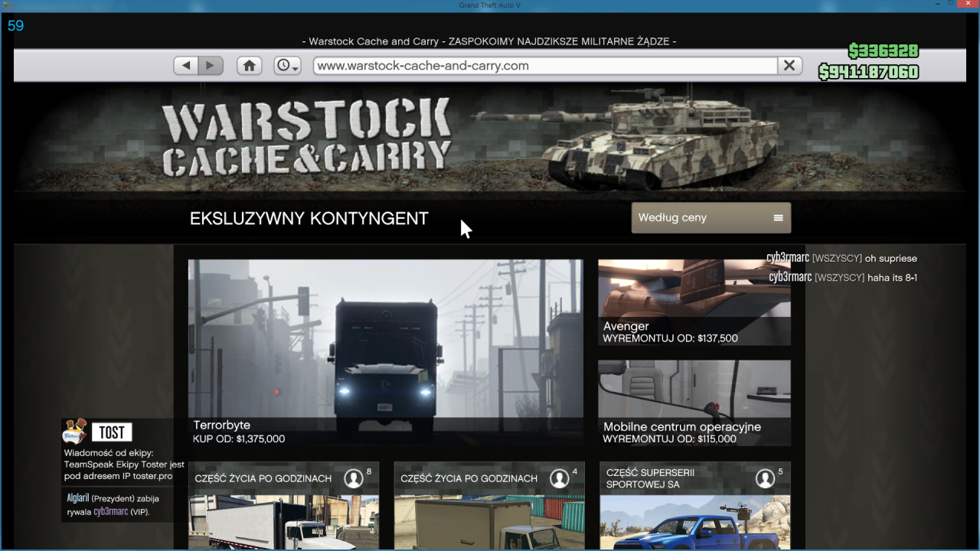Click the TOST crew tag label

112,432
